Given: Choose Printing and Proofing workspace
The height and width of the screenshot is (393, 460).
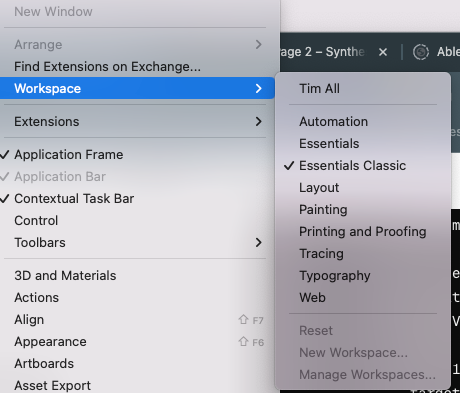Looking at the screenshot, I should [x=363, y=232].
